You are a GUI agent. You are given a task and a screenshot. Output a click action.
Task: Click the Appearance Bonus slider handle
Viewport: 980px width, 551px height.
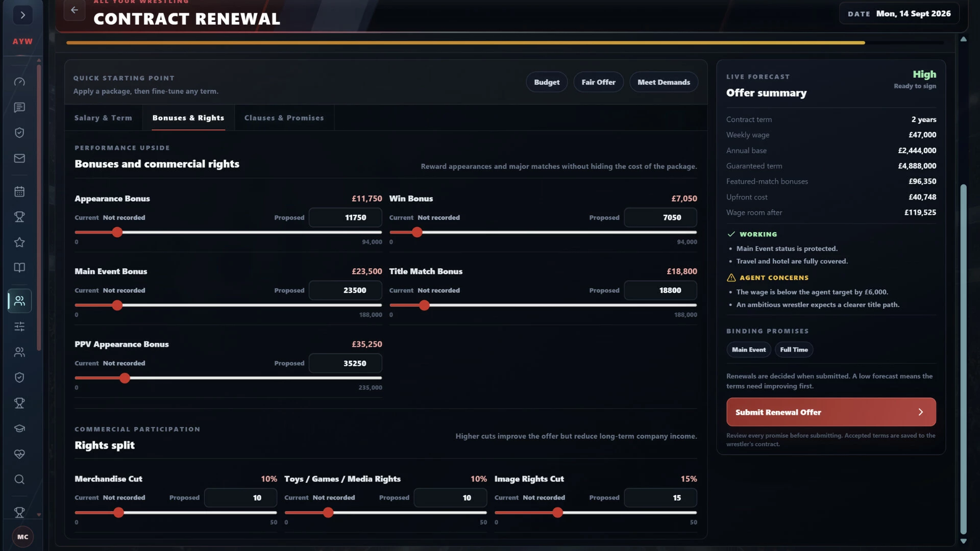(x=117, y=233)
